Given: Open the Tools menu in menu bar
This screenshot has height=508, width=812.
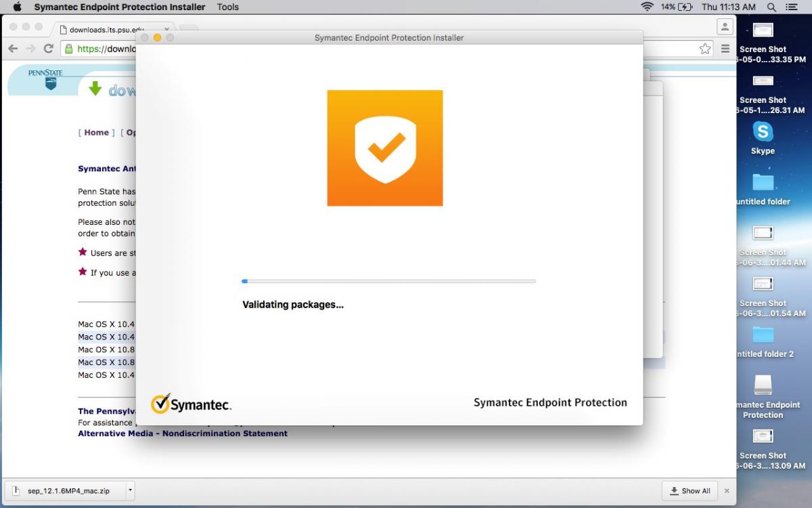Looking at the screenshot, I should point(227,7).
